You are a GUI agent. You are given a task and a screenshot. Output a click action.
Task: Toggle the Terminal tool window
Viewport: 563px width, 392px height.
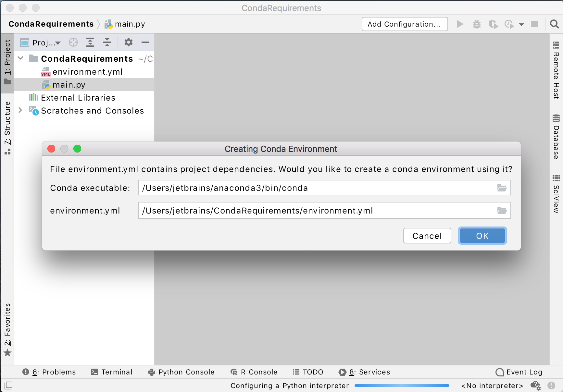coord(112,372)
